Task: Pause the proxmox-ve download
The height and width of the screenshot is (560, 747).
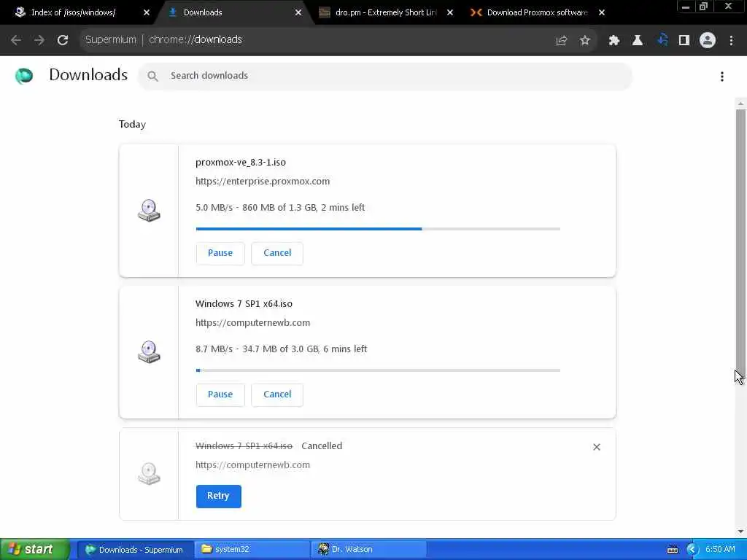Action: (220, 253)
